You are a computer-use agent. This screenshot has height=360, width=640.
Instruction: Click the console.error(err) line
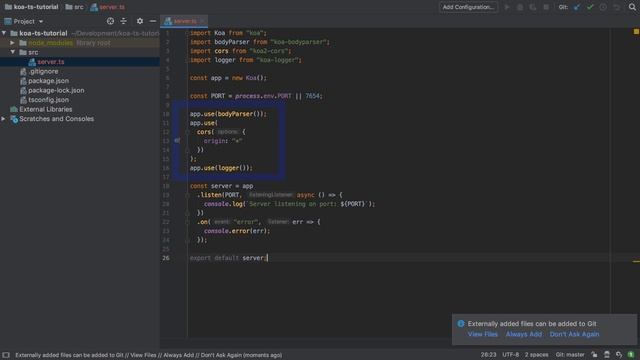pos(237,231)
